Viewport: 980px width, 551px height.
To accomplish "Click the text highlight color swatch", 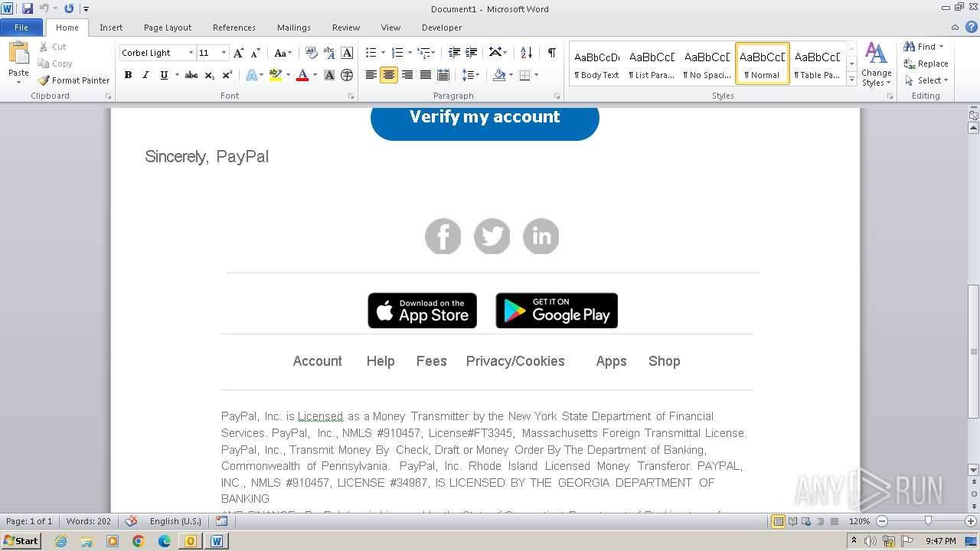I will click(x=275, y=75).
